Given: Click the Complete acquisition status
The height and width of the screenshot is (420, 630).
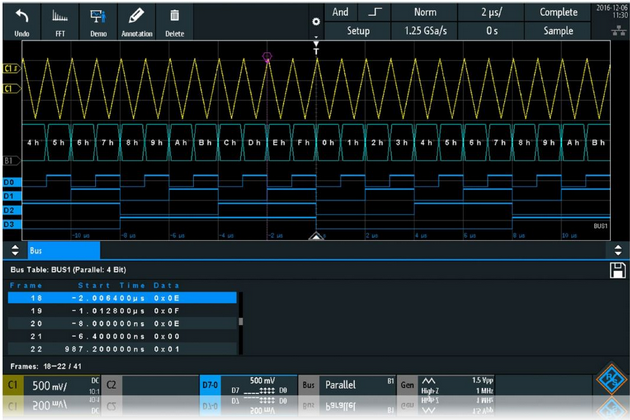Looking at the screenshot, I should click(558, 12).
